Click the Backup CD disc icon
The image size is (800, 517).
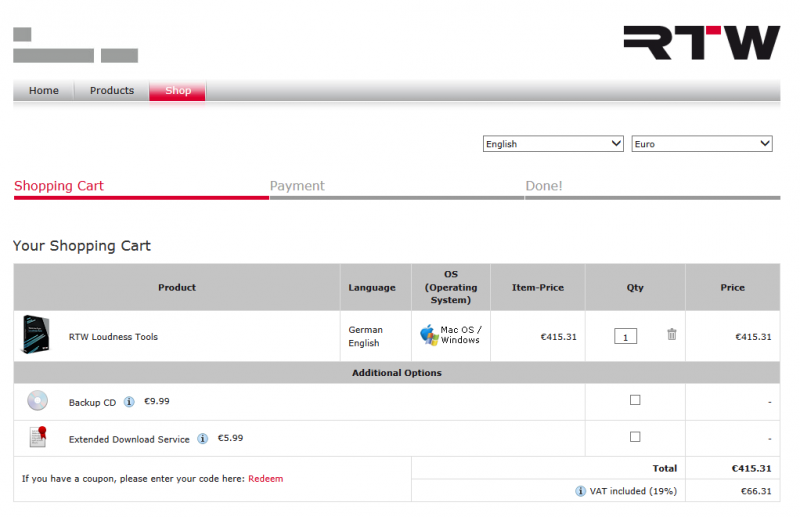point(37,401)
